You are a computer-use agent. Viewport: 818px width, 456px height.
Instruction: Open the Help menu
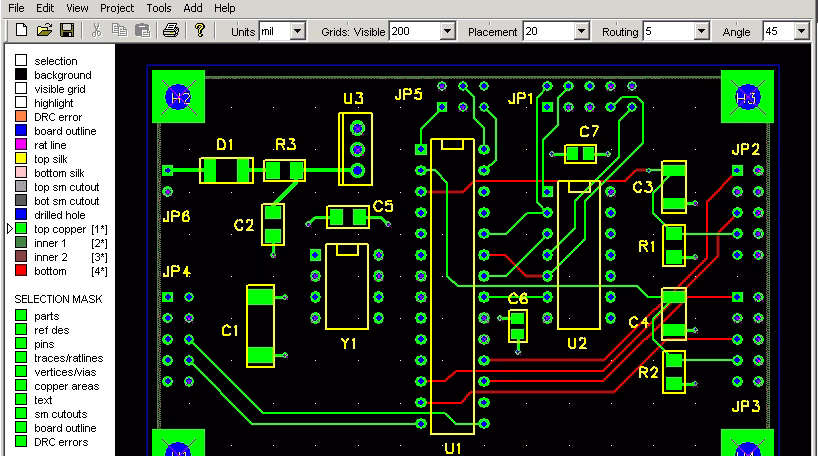[224, 8]
